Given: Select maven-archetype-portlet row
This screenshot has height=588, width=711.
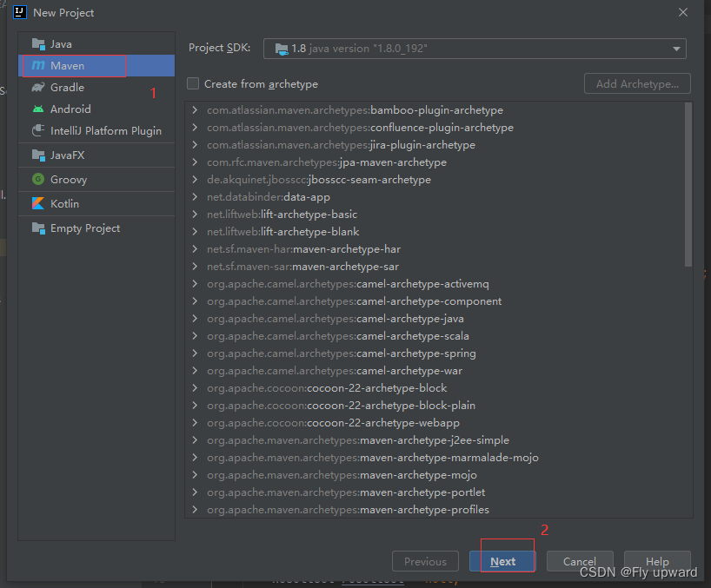Looking at the screenshot, I should 435,492.
